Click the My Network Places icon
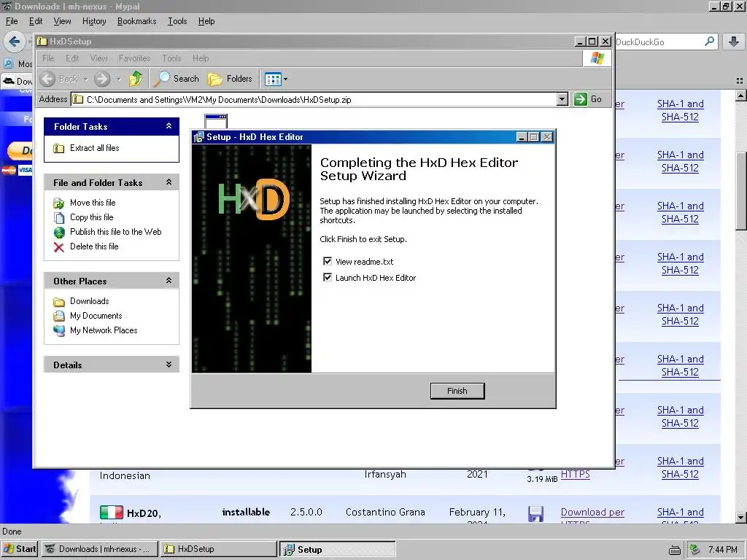 58,330
